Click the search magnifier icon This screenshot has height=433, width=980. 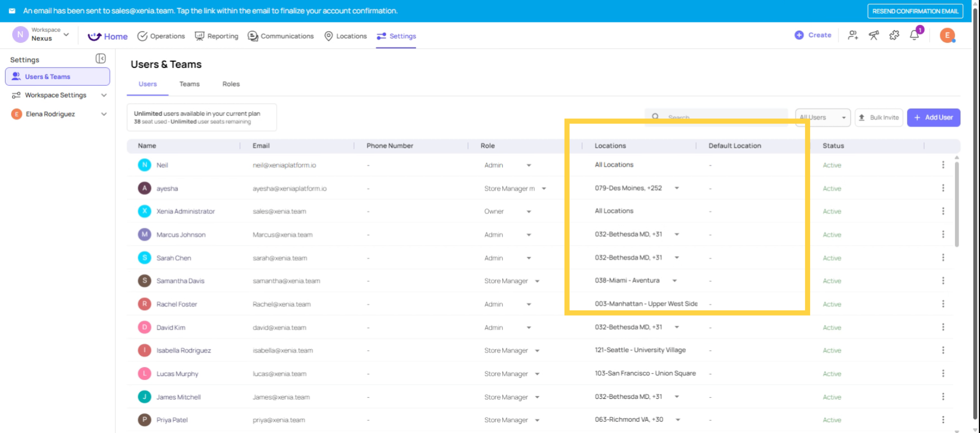click(655, 117)
